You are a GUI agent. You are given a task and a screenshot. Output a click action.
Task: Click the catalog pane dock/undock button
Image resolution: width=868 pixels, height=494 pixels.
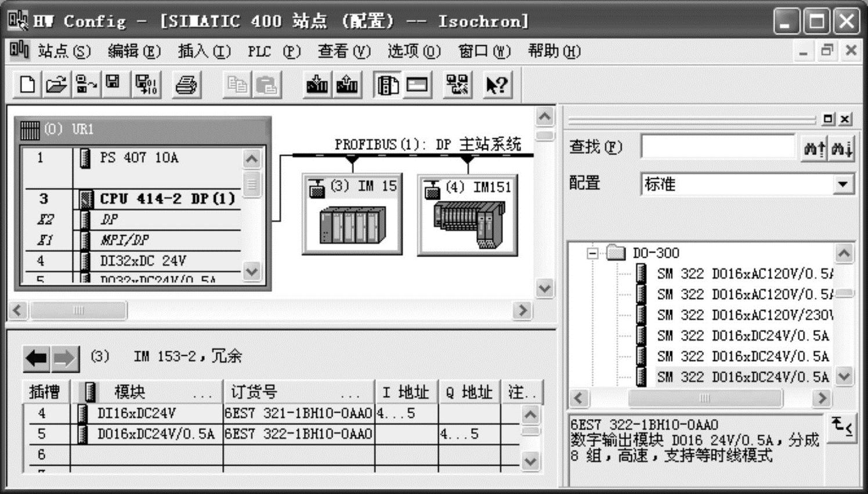coord(828,119)
